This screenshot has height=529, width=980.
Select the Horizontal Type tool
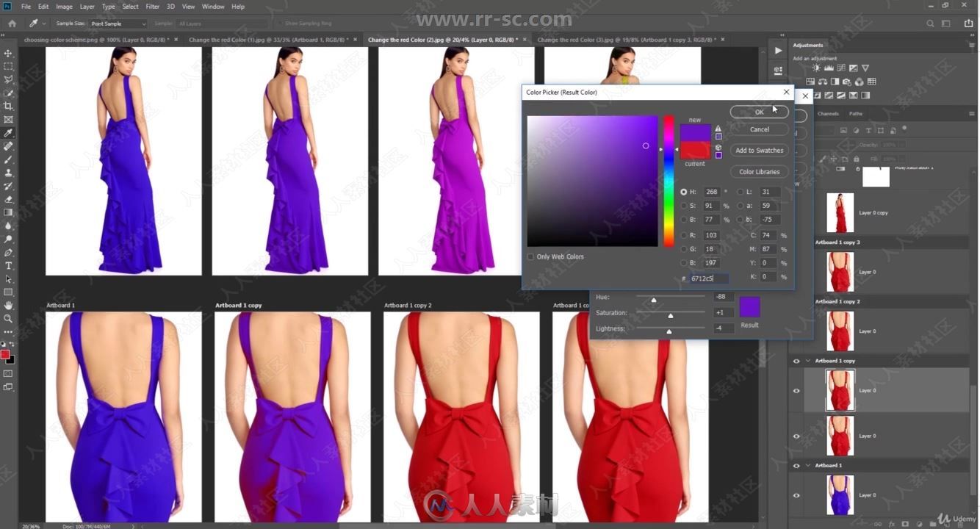[8, 265]
